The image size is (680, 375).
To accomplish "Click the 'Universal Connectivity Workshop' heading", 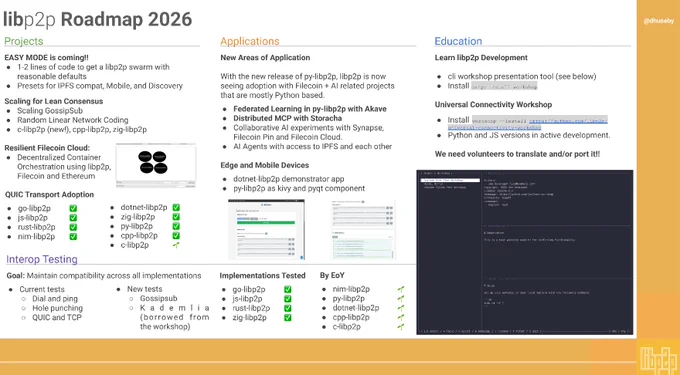I will pos(493,105).
